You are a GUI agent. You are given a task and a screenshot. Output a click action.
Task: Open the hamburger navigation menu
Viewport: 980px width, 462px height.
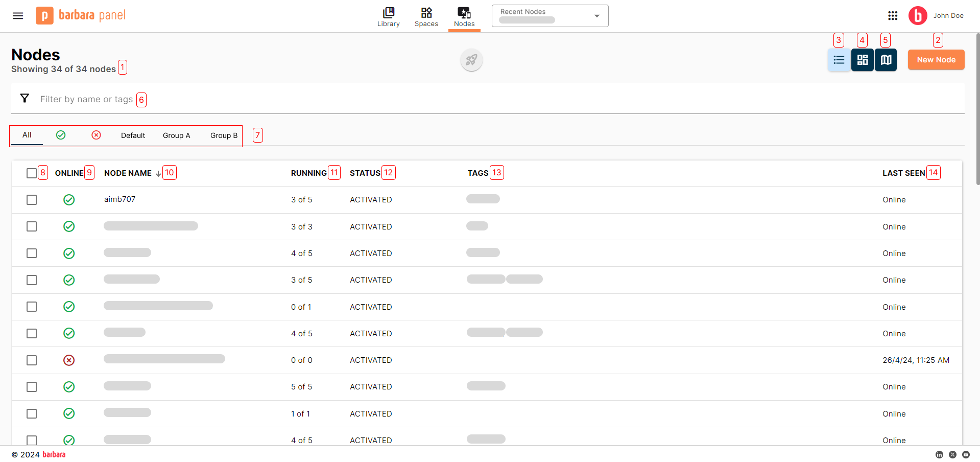point(17,16)
